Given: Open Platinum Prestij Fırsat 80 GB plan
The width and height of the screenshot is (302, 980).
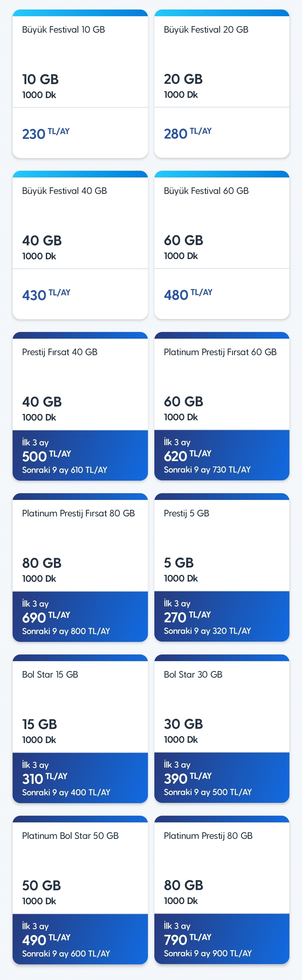Looking at the screenshot, I should coord(80,568).
